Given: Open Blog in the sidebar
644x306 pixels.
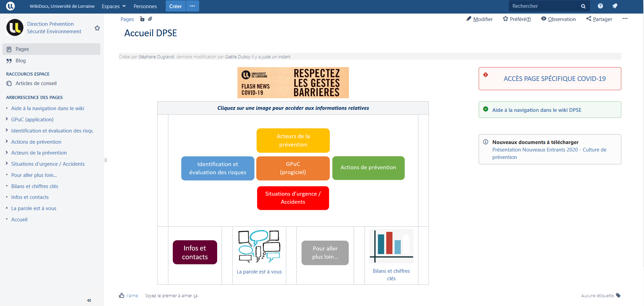Looking at the screenshot, I should coord(21,61).
